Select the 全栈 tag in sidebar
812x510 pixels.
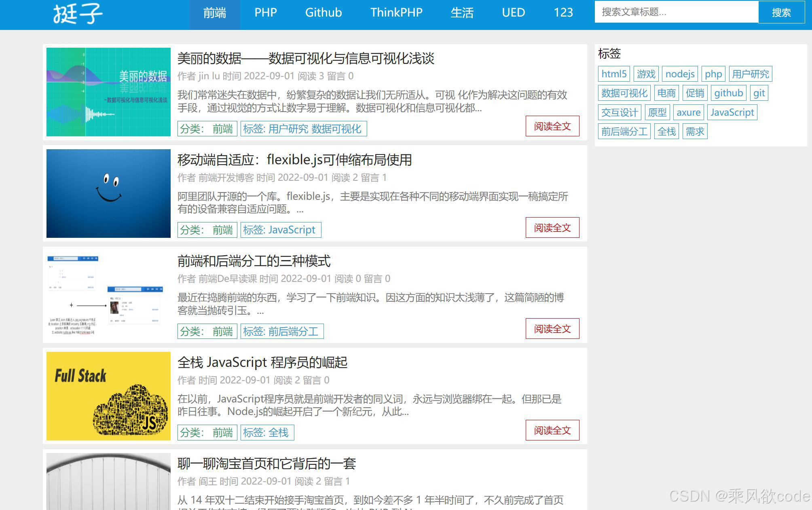(x=666, y=131)
